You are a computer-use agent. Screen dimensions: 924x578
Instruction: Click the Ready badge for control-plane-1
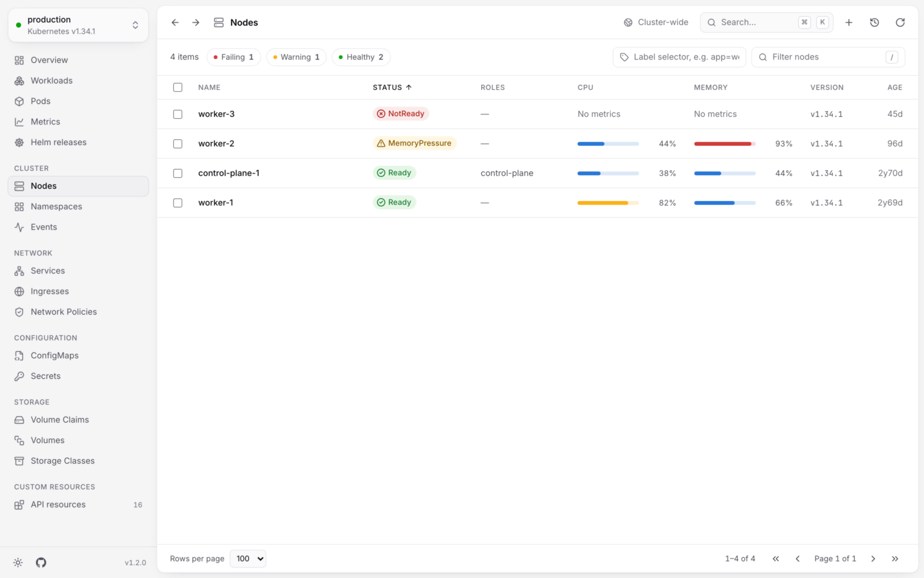coord(395,173)
